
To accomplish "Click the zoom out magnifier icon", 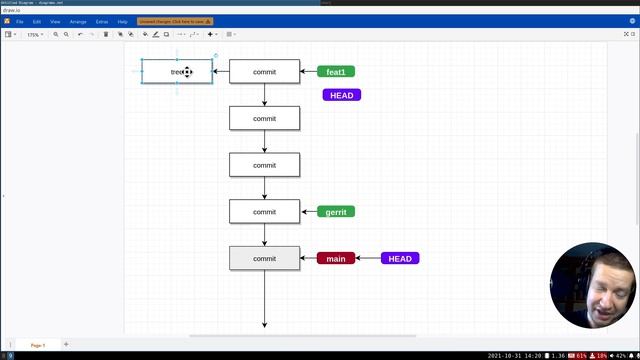I will [x=66, y=35].
